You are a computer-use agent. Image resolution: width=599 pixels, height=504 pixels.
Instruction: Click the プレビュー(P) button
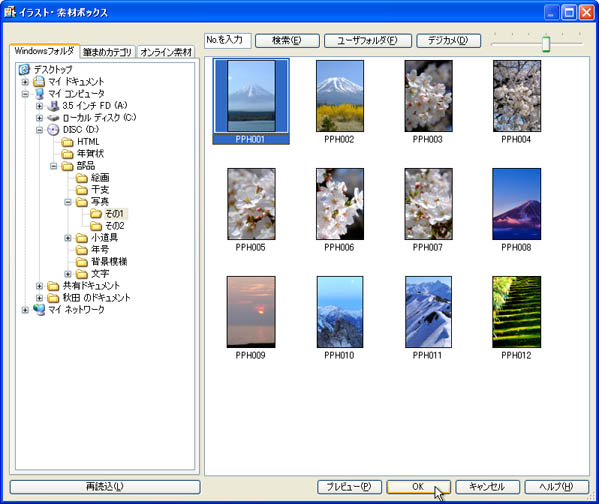pos(349,487)
